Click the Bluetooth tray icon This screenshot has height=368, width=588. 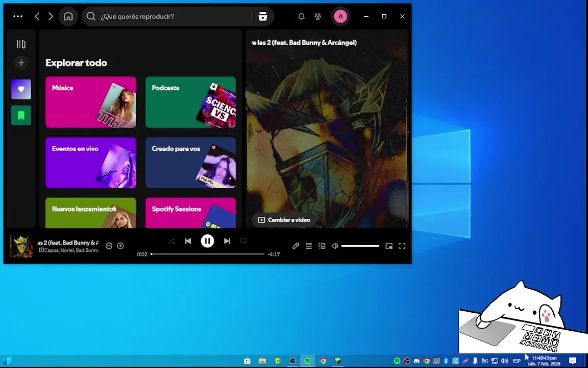(446, 361)
